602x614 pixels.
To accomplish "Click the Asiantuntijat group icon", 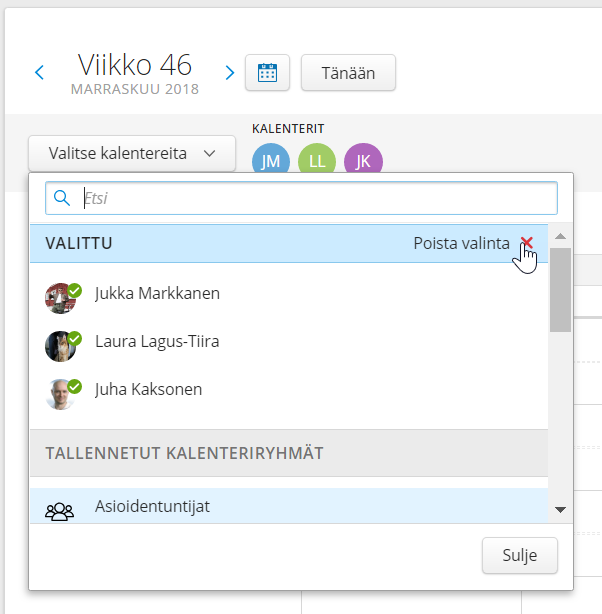I will pyautogui.click(x=60, y=510).
